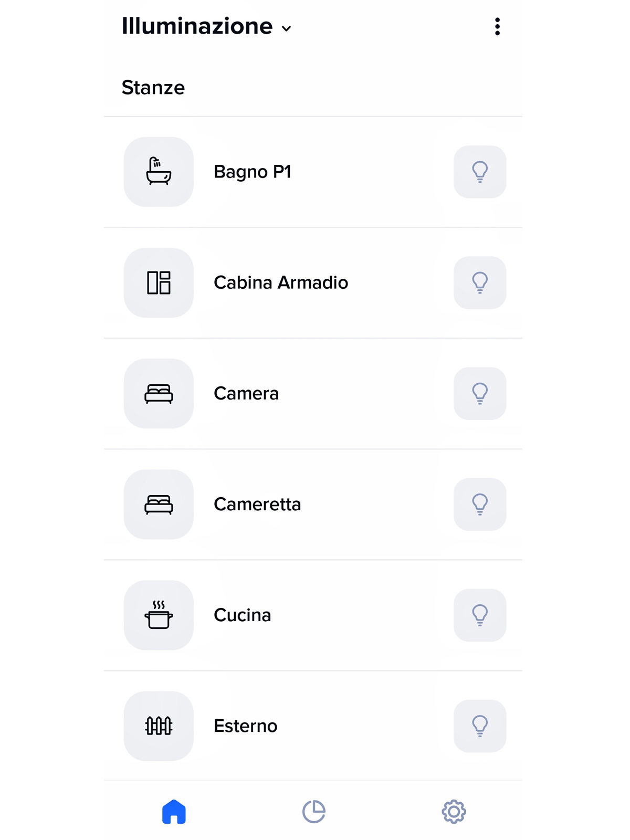Image resolution: width=630 pixels, height=840 pixels.
Task: Switch the Esterno light bulb
Action: [480, 726]
